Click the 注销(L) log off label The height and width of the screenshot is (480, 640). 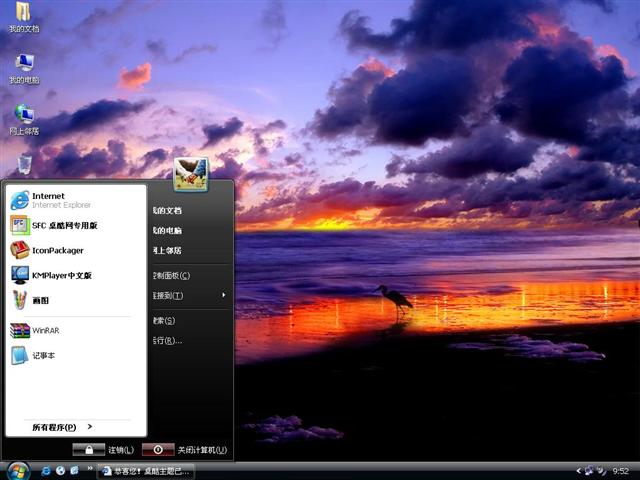pos(121,450)
